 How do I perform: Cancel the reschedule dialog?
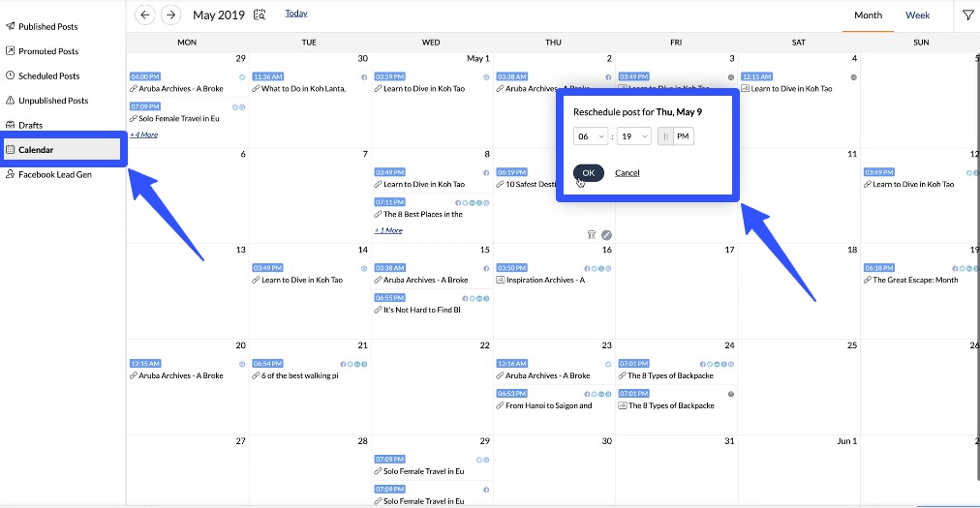tap(627, 173)
